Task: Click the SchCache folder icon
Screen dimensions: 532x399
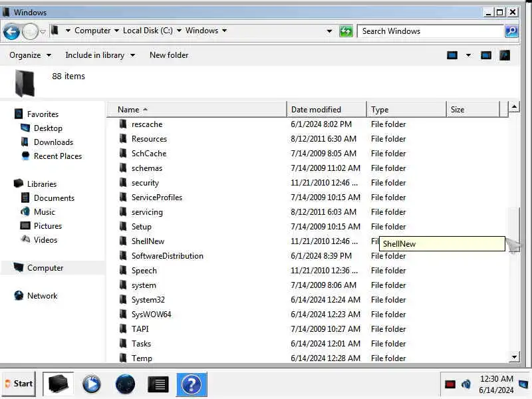Action: pos(123,153)
